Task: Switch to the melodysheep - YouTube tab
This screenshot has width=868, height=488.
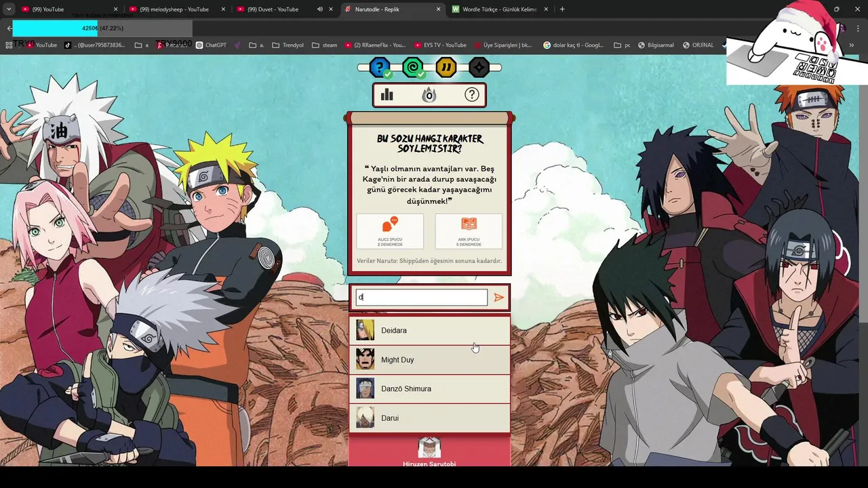Action: pyautogui.click(x=176, y=9)
